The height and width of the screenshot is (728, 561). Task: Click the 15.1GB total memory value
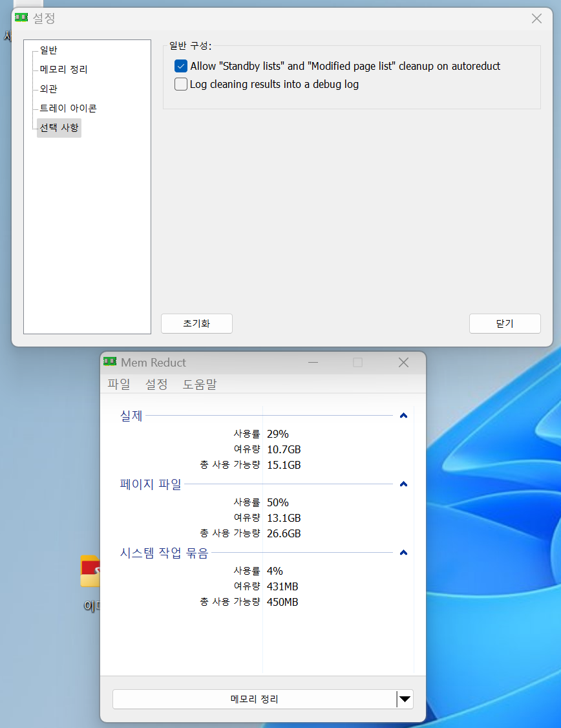tap(284, 465)
